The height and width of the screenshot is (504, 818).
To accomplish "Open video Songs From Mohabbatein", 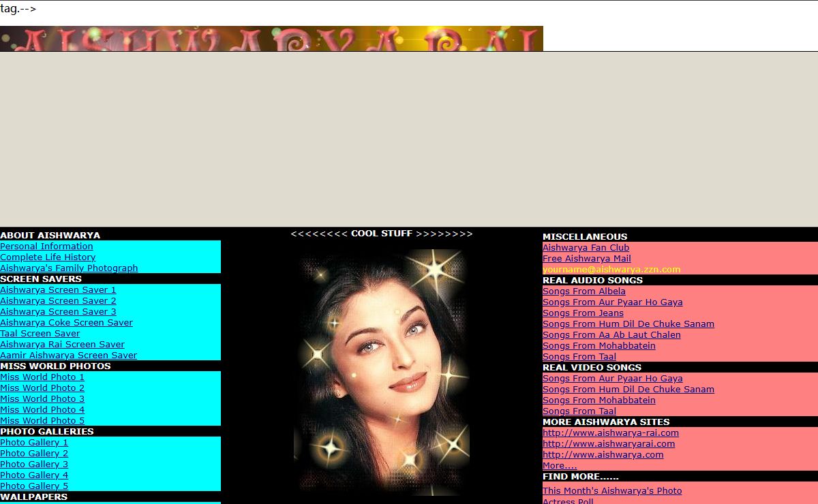I will (x=599, y=400).
